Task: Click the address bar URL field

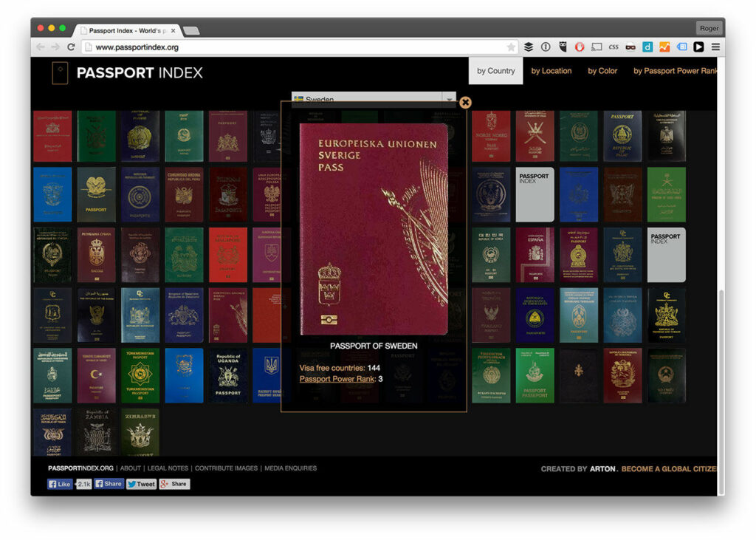Action: (299, 47)
